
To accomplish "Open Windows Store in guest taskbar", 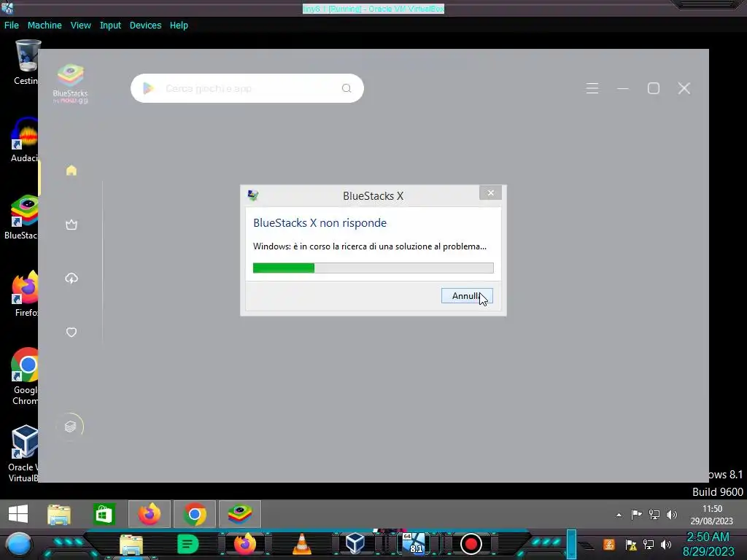I will click(x=104, y=514).
